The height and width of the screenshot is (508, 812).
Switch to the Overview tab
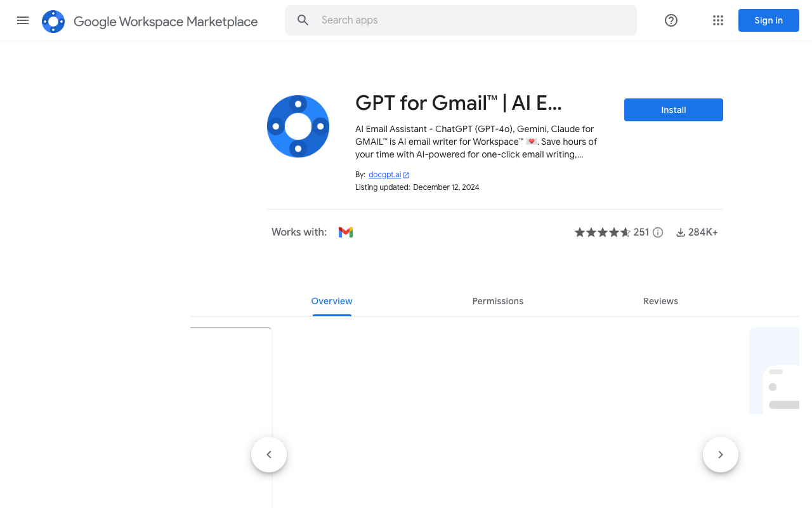click(332, 301)
